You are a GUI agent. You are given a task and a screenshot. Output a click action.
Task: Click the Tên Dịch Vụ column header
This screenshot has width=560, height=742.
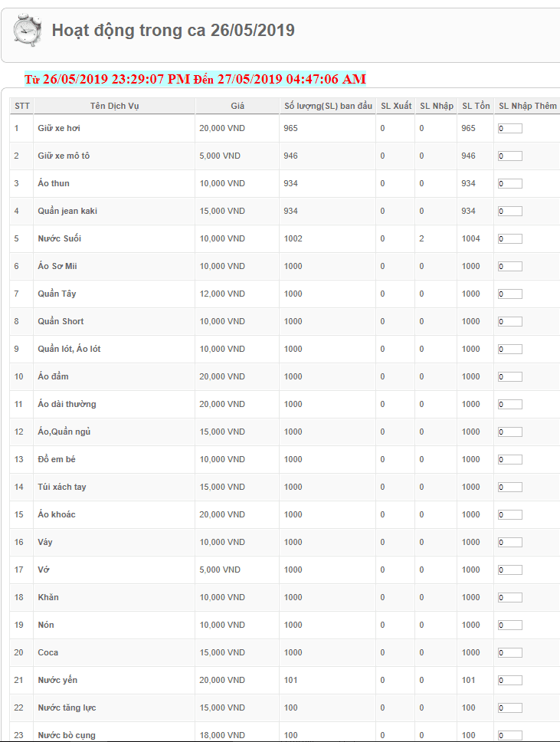114,106
